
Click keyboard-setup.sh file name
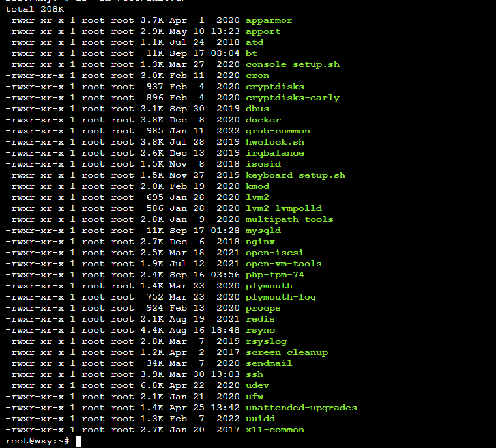(x=295, y=175)
